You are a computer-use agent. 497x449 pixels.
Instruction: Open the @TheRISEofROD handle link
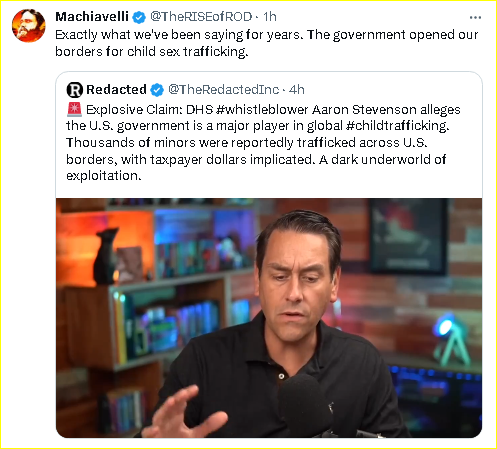click(201, 17)
